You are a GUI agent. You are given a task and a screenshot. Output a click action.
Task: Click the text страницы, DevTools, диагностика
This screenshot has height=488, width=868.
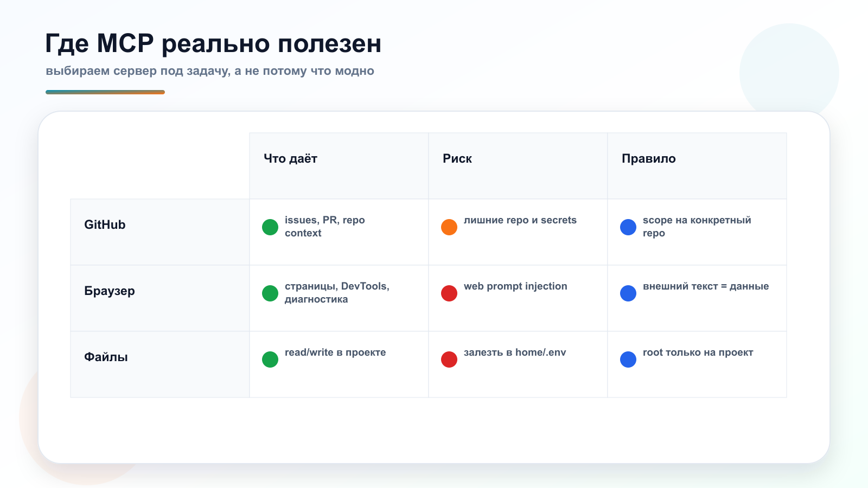point(337,293)
